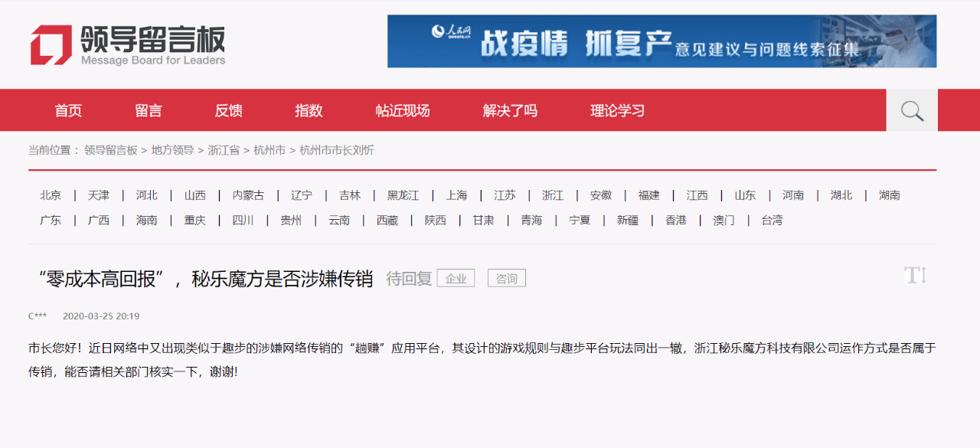
Task: Choose 浙江 from the province list
Action: [x=553, y=195]
